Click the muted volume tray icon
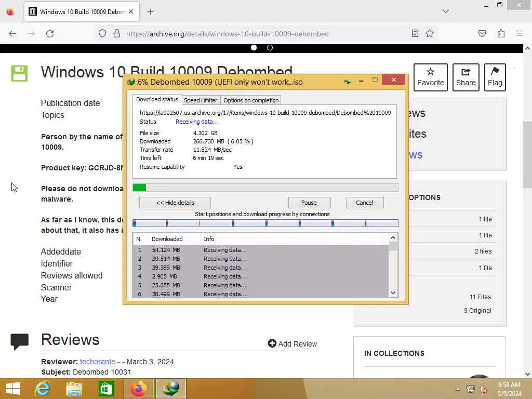532x399 pixels. 483,389
